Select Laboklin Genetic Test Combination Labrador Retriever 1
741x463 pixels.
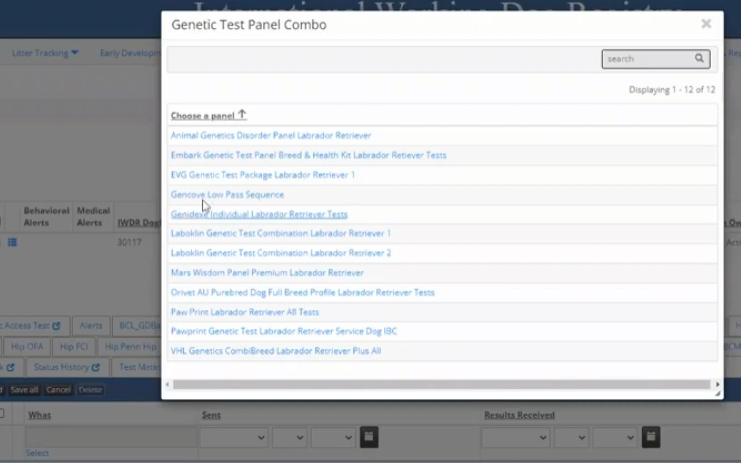[x=281, y=233]
